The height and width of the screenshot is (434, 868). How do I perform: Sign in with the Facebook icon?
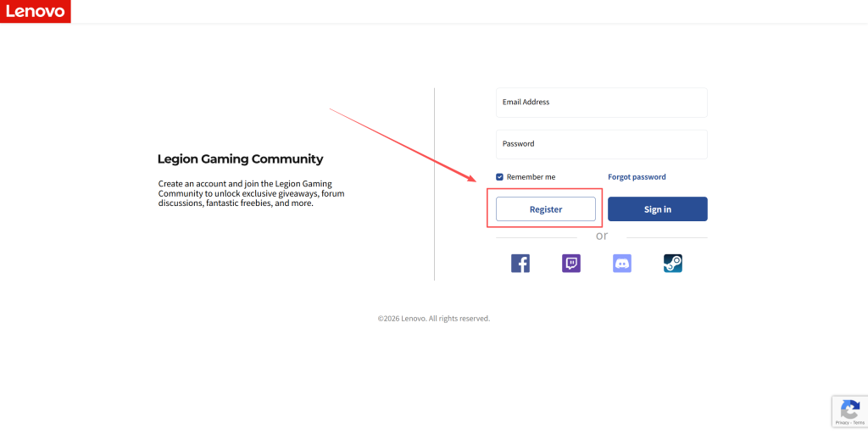(x=520, y=264)
